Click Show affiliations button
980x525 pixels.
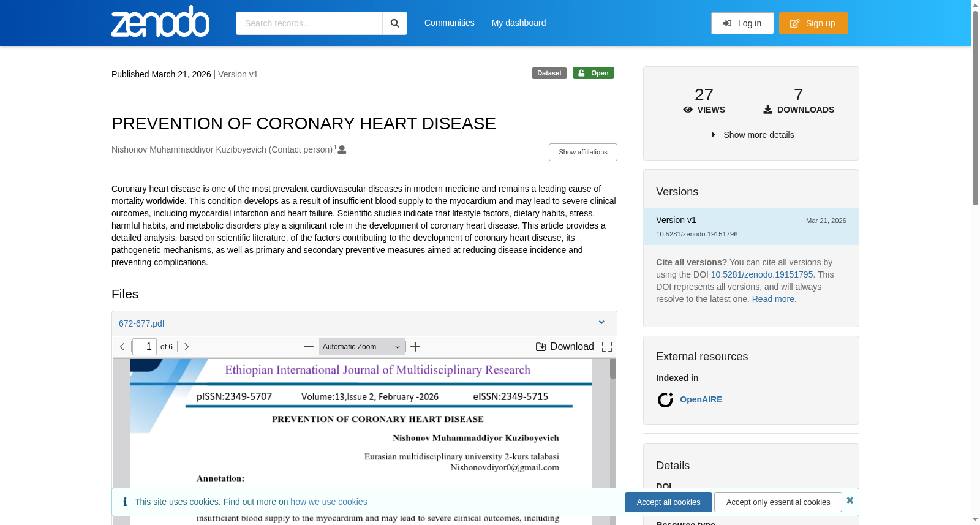pyautogui.click(x=583, y=152)
